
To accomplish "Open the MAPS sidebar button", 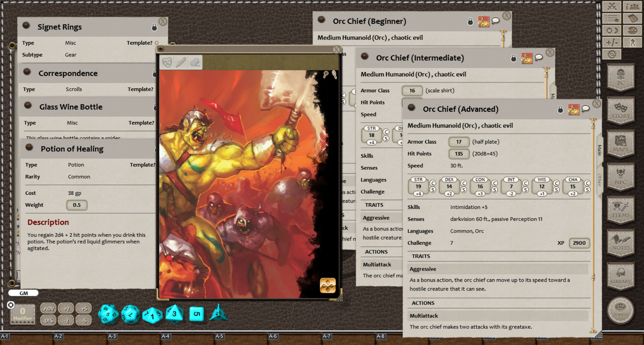I will [x=620, y=144].
